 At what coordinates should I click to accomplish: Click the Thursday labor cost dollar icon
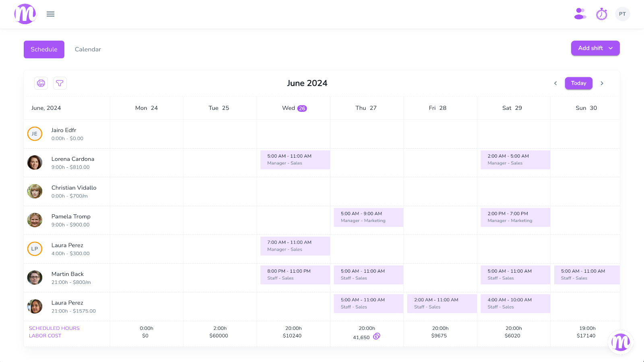pyautogui.click(x=376, y=336)
